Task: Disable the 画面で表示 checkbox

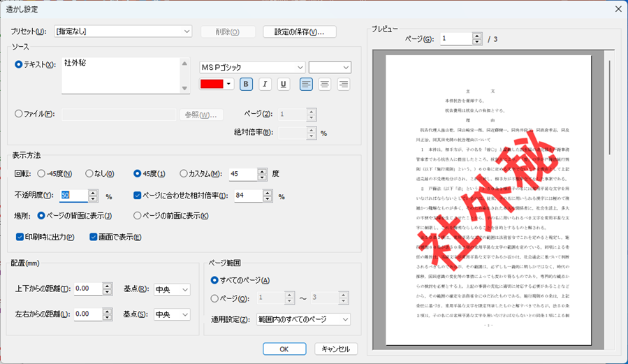Action: click(94, 237)
